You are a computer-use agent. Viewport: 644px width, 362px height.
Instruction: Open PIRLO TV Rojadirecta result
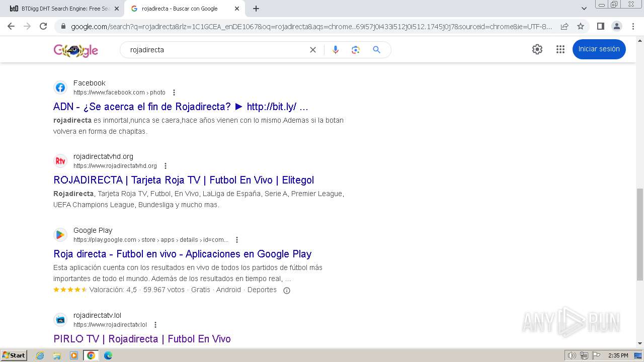point(142,339)
